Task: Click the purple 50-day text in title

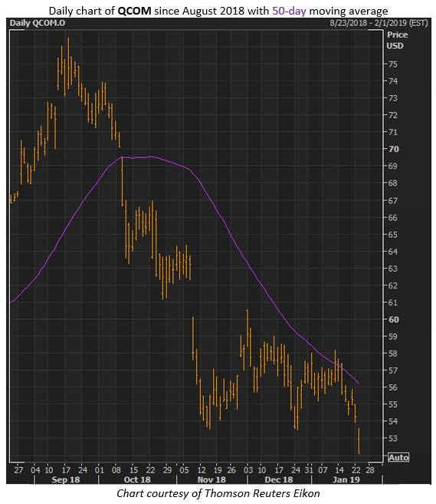Action: click(x=290, y=11)
